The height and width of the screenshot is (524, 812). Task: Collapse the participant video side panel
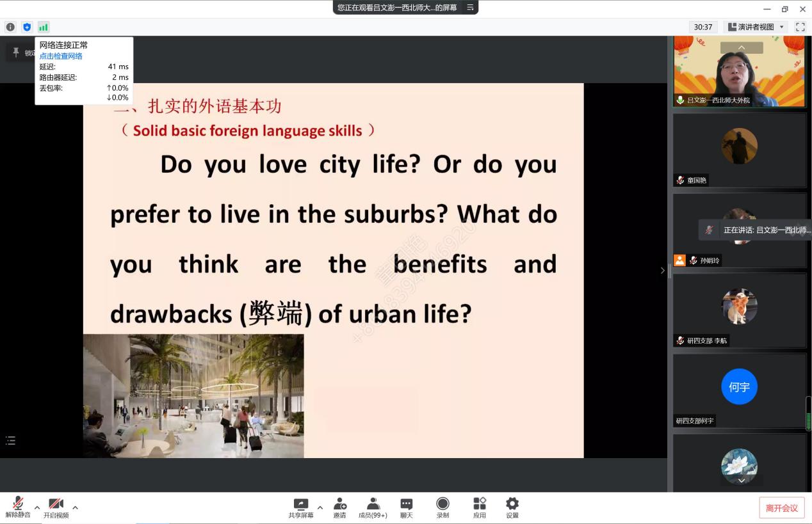663,271
